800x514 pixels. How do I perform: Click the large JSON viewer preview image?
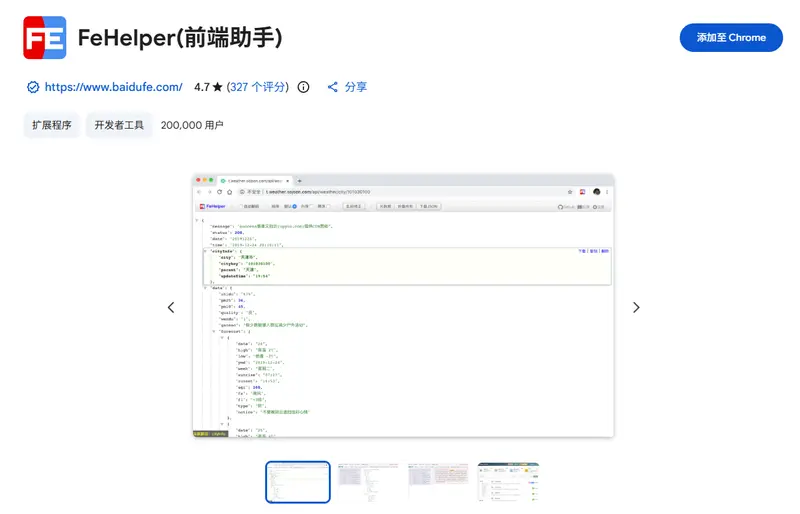403,305
